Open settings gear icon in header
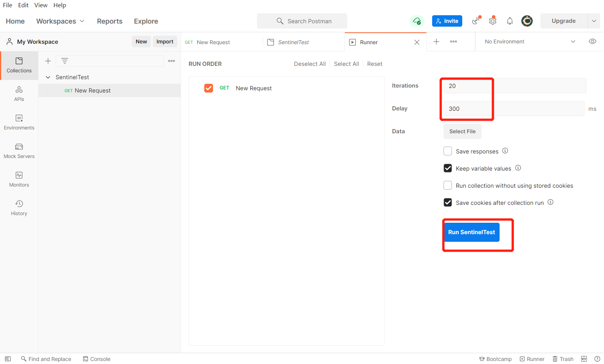This screenshot has width=604, height=364. pos(493,21)
